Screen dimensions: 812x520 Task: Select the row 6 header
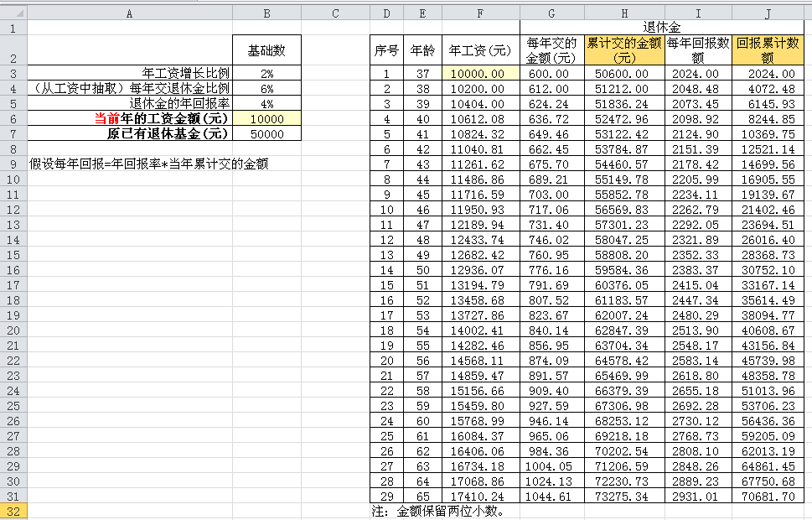pos(13,119)
